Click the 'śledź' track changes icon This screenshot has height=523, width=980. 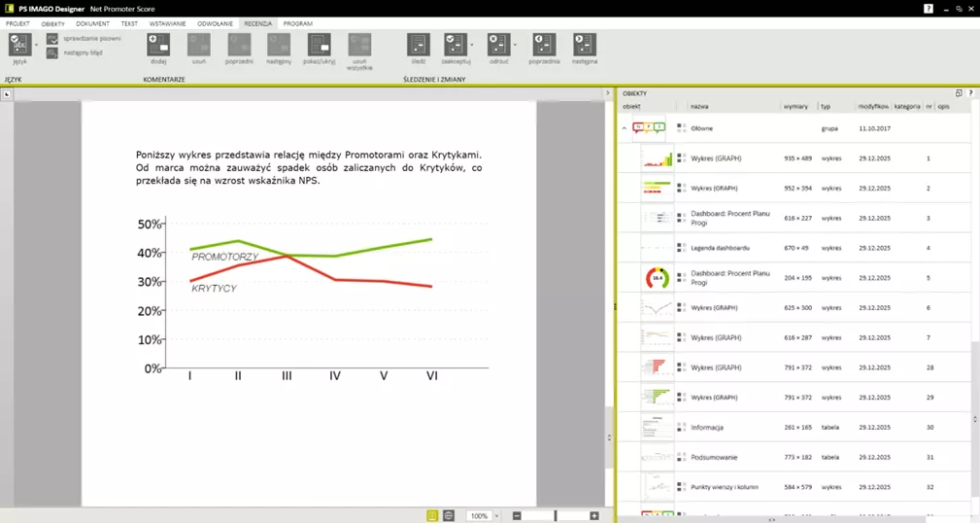(418, 45)
